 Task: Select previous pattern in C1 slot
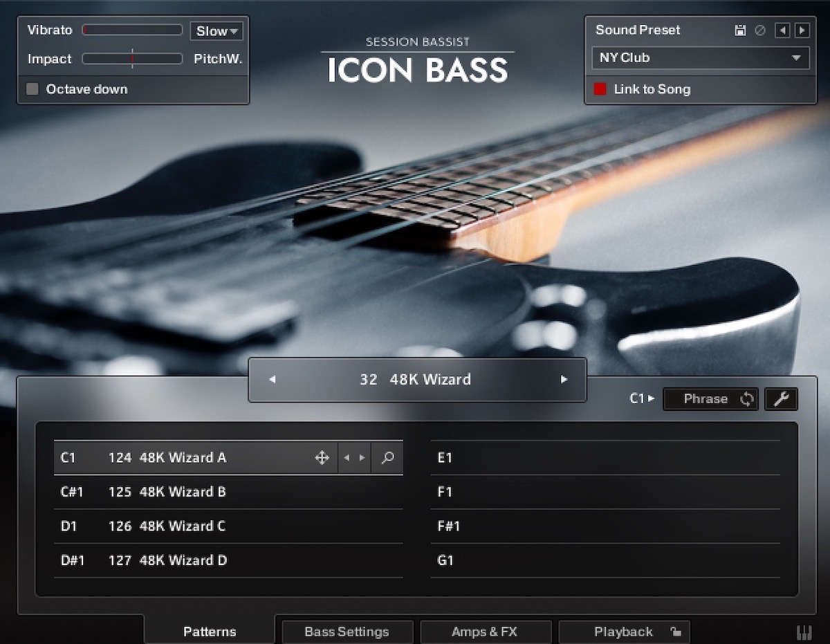(347, 458)
